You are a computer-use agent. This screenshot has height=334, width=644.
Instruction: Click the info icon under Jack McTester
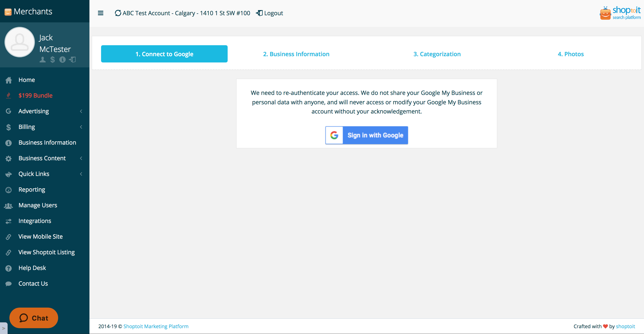[62, 60]
